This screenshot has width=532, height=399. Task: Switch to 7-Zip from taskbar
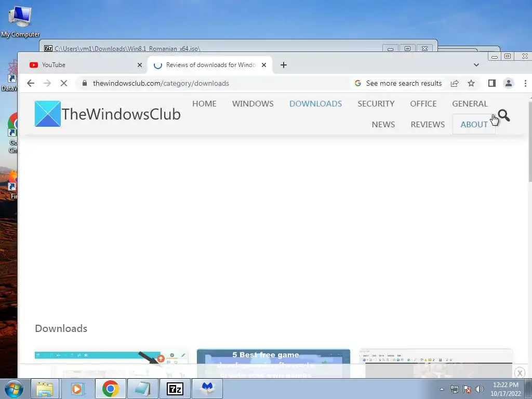pos(175,389)
